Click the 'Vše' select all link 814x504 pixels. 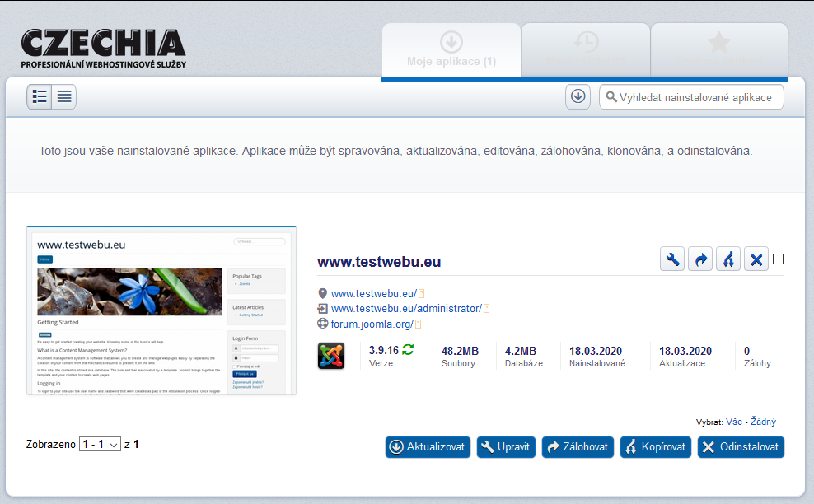[x=734, y=422]
